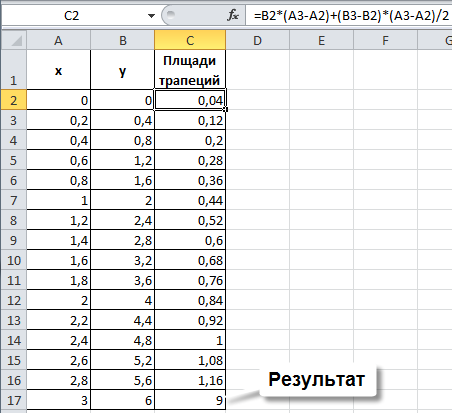
Task: Select column E header
Action: [321, 40]
